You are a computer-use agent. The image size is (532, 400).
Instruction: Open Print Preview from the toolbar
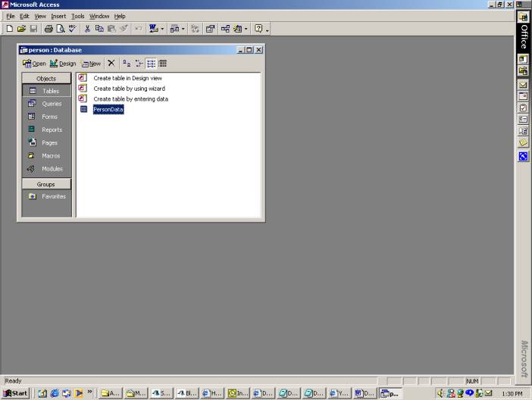[61, 29]
